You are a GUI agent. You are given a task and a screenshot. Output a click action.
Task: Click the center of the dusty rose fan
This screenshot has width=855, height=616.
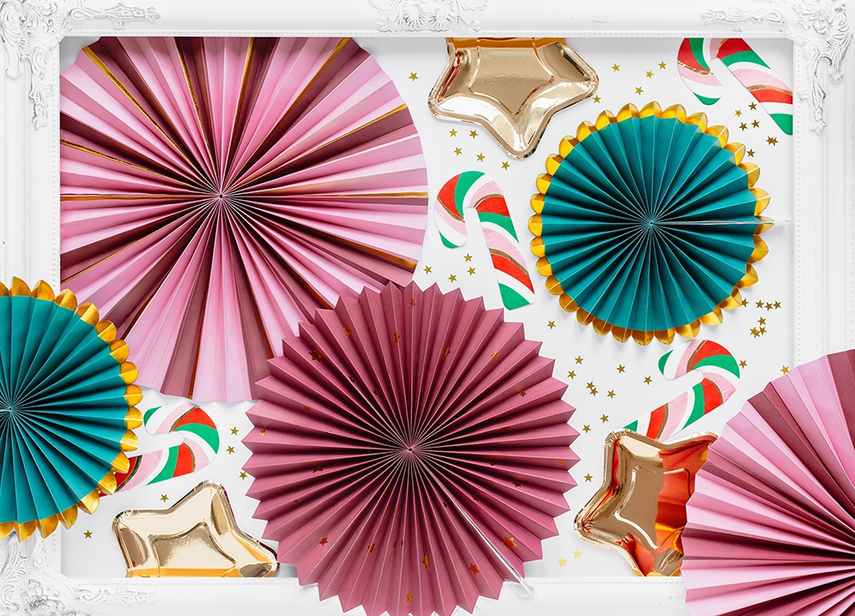[410, 447]
